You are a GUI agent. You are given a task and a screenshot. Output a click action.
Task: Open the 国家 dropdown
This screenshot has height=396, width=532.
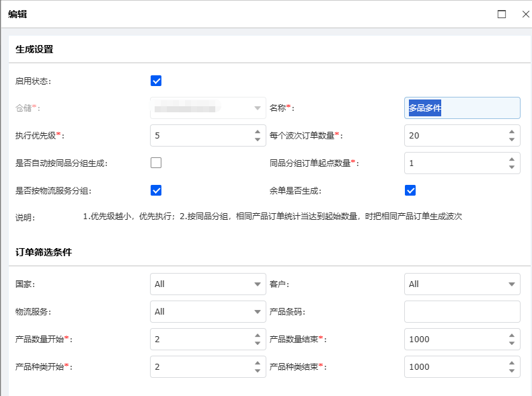[x=208, y=284]
